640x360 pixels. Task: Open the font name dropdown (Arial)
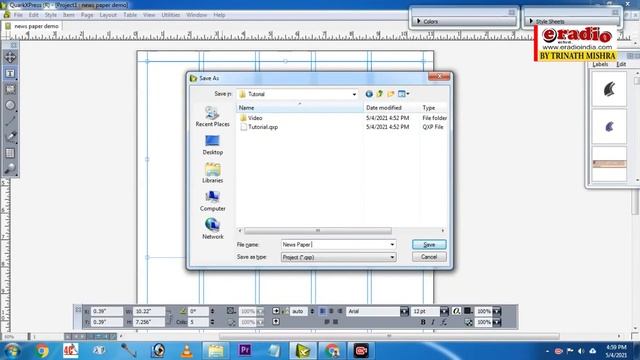(x=404, y=311)
